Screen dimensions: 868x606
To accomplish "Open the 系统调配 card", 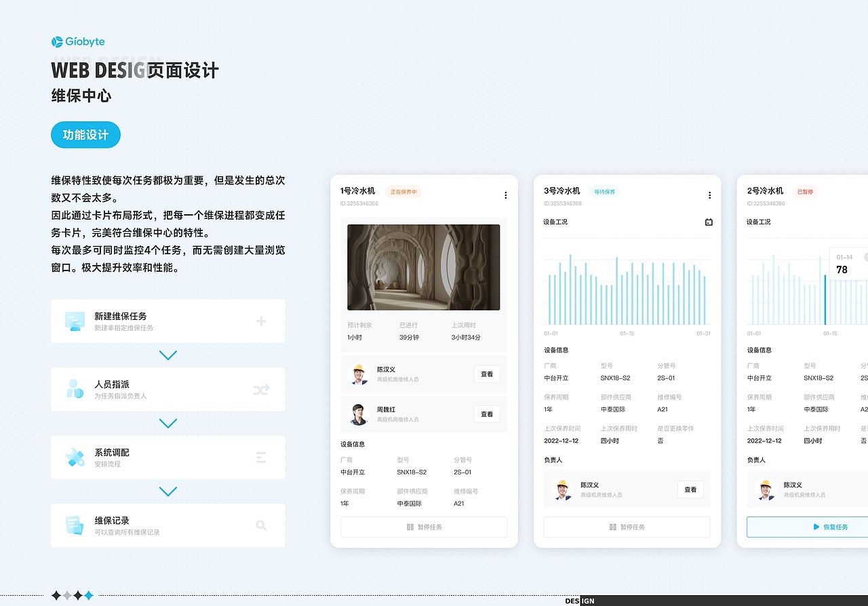I will (x=167, y=458).
